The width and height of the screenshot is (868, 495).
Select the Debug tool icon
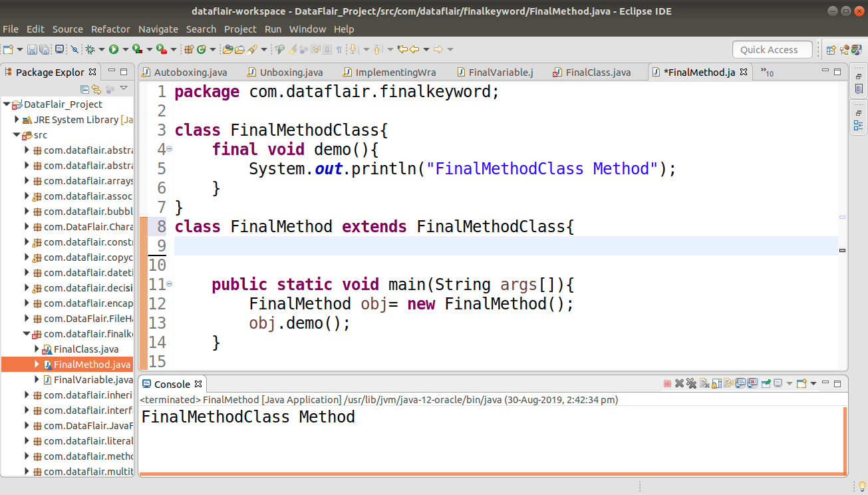click(x=91, y=49)
